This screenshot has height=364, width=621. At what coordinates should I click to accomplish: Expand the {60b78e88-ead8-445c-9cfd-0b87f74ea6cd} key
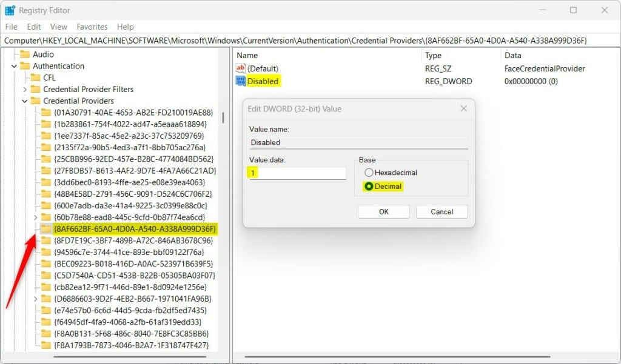point(35,217)
